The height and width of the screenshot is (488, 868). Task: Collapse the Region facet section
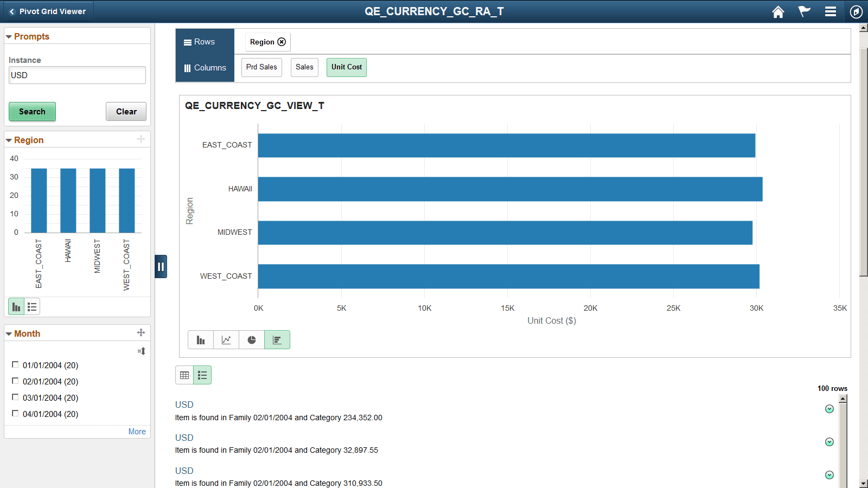pyautogui.click(x=9, y=139)
